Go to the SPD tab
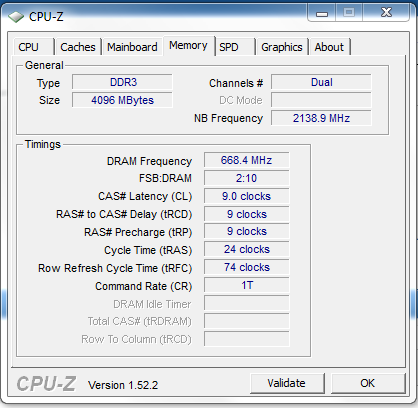418x408 pixels. point(235,47)
